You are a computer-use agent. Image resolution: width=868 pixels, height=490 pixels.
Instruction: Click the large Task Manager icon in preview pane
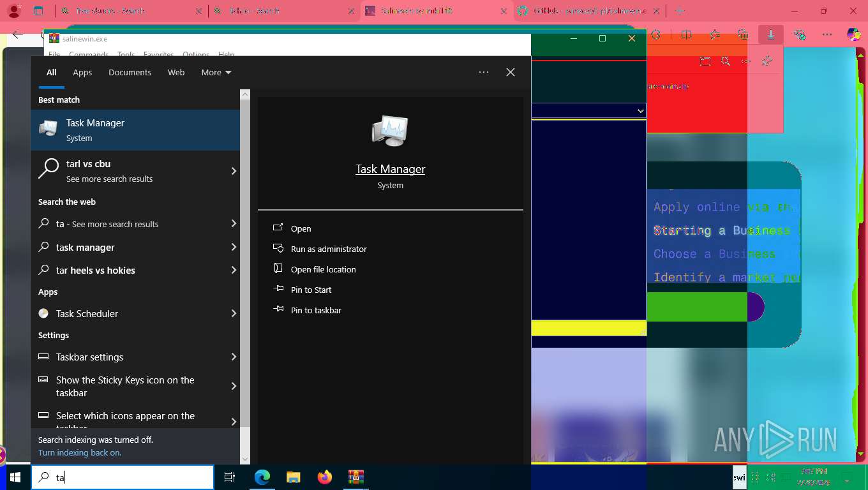390,131
